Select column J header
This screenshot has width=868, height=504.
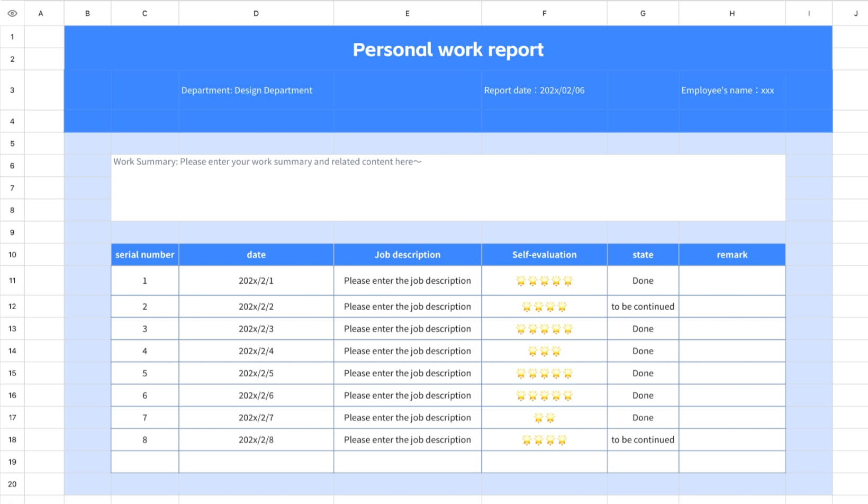(x=851, y=13)
